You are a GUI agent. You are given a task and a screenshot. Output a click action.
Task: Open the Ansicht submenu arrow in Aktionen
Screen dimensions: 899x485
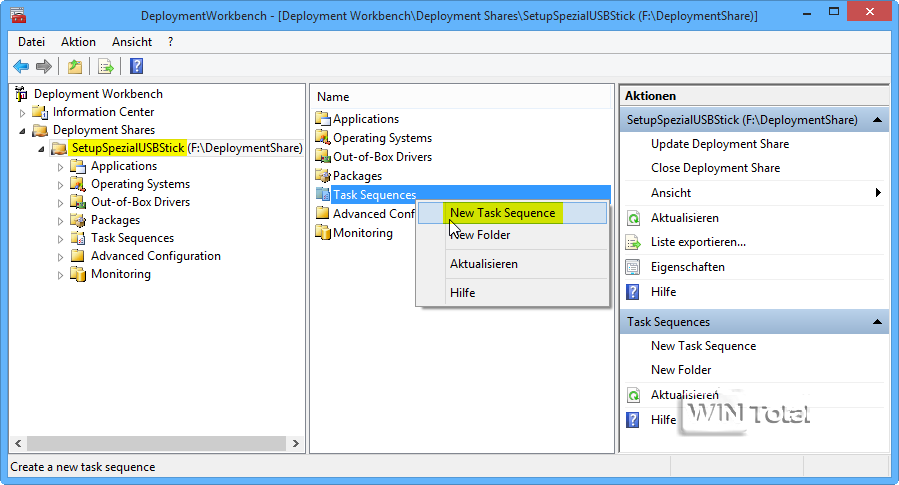pos(878,193)
